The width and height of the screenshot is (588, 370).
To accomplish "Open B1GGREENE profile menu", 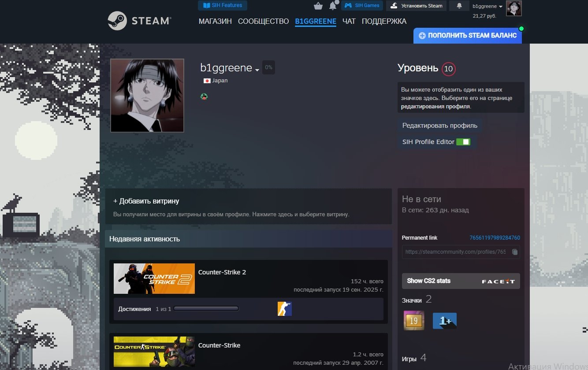I will pyautogui.click(x=316, y=21).
